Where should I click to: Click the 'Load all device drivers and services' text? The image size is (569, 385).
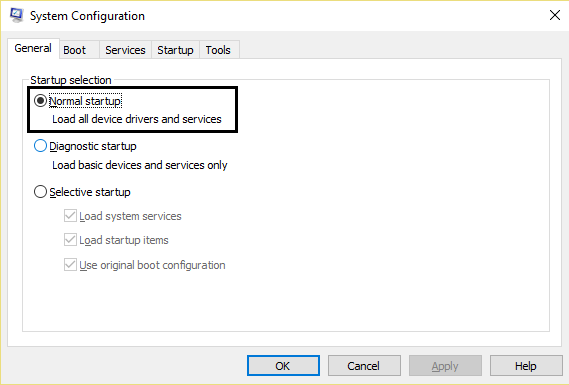click(x=137, y=119)
